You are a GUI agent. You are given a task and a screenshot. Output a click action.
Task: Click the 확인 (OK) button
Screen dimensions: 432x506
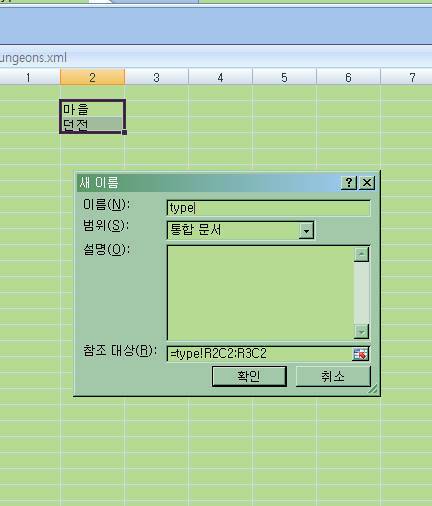tap(249, 376)
